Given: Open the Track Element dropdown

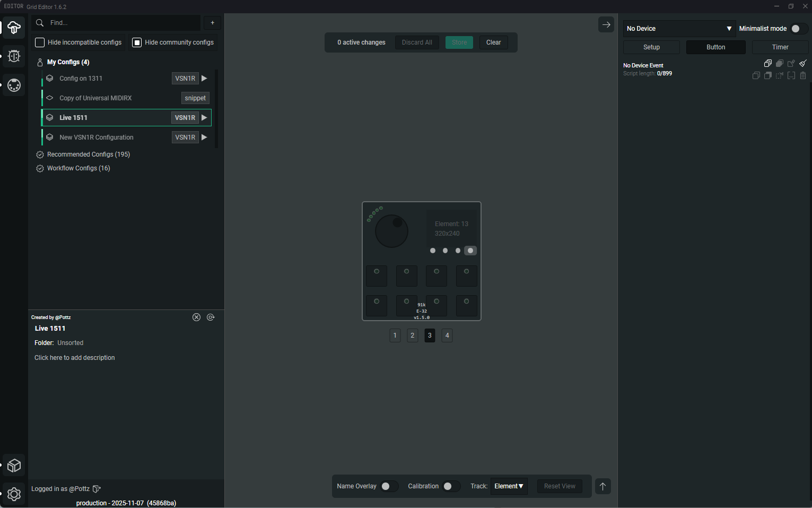Looking at the screenshot, I should point(509,486).
